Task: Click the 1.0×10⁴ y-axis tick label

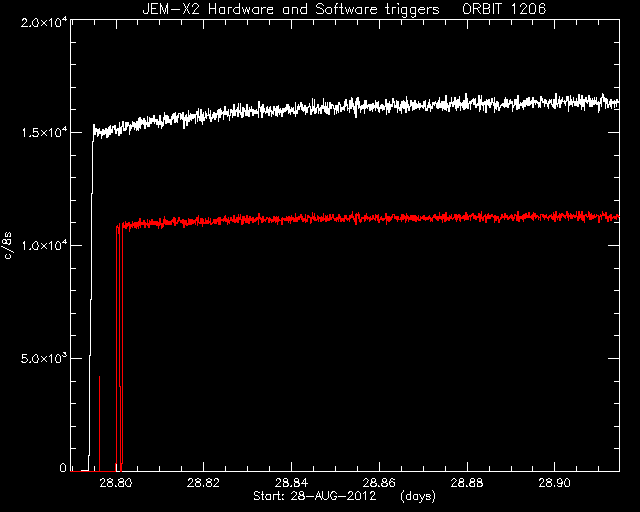Action: click(x=44, y=245)
